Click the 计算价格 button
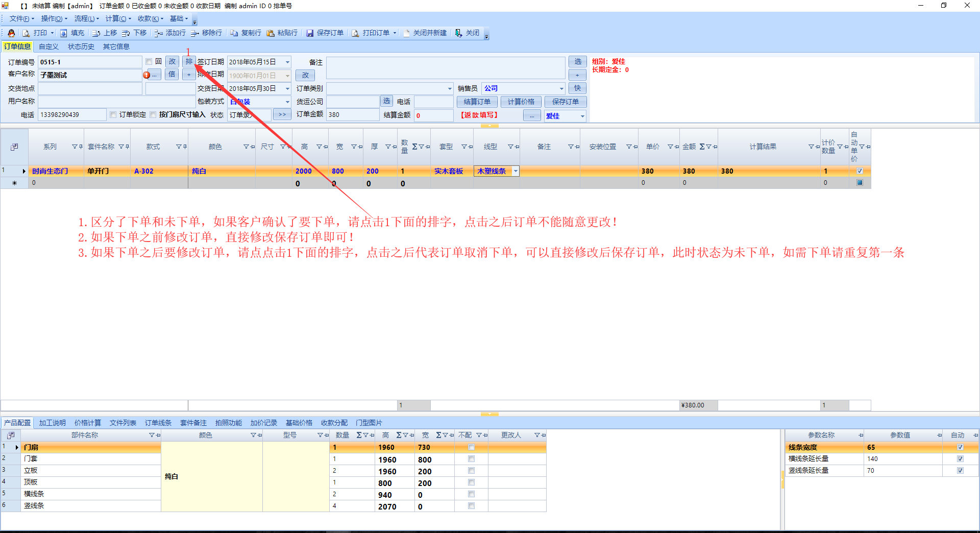This screenshot has height=533, width=980. tap(521, 102)
